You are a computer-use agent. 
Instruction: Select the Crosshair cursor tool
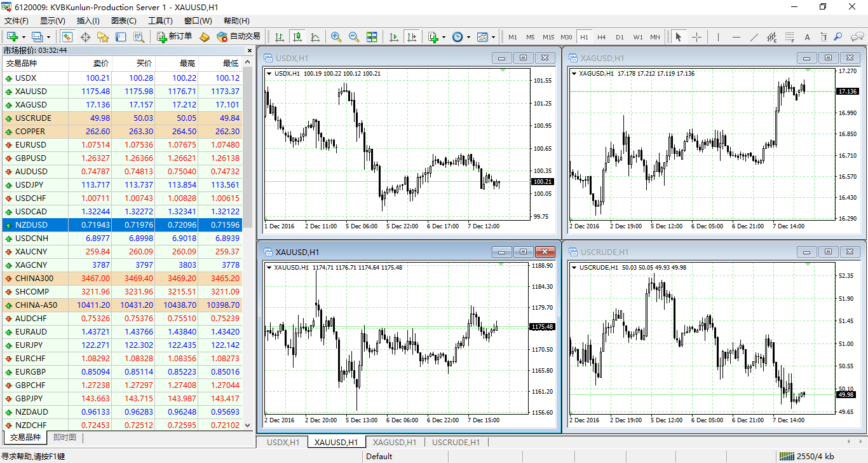(x=696, y=37)
